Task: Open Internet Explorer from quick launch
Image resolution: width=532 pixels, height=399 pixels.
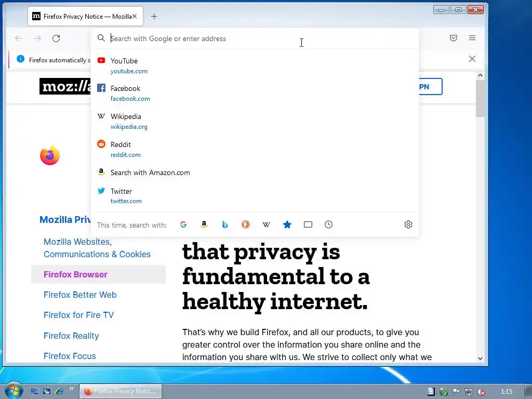Action: (59, 391)
